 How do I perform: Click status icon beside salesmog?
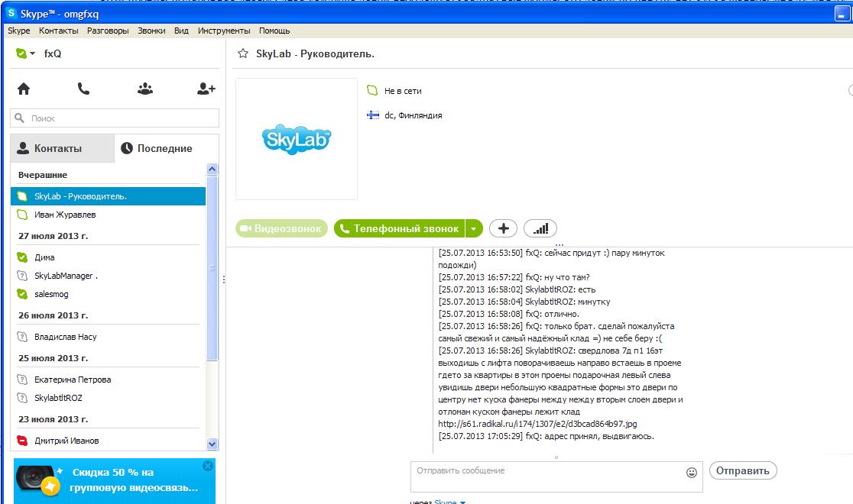click(21, 294)
